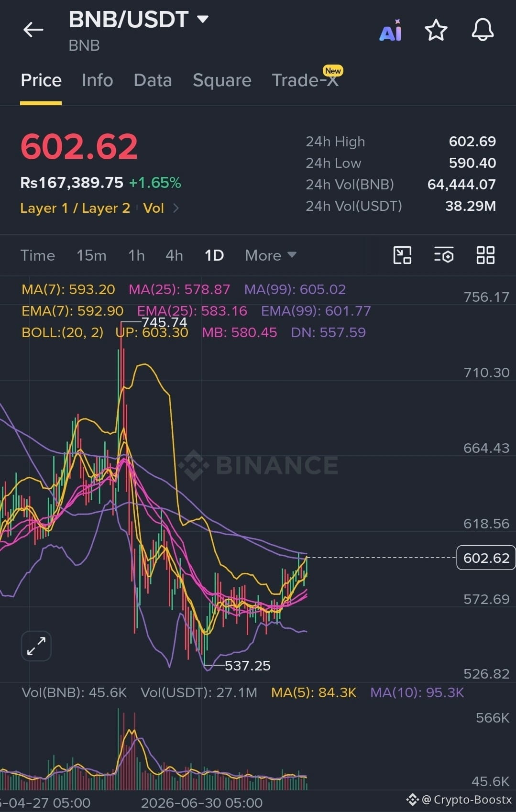Image resolution: width=516 pixels, height=812 pixels.
Task: Tap the volume MA(10): 95.3K label
Action: coord(417,692)
